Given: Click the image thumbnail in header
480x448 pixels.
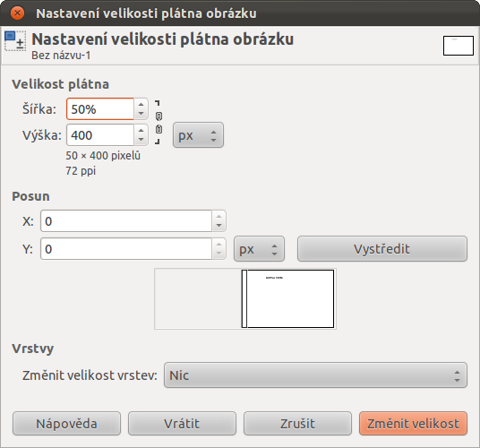Looking at the screenshot, I should (459, 46).
